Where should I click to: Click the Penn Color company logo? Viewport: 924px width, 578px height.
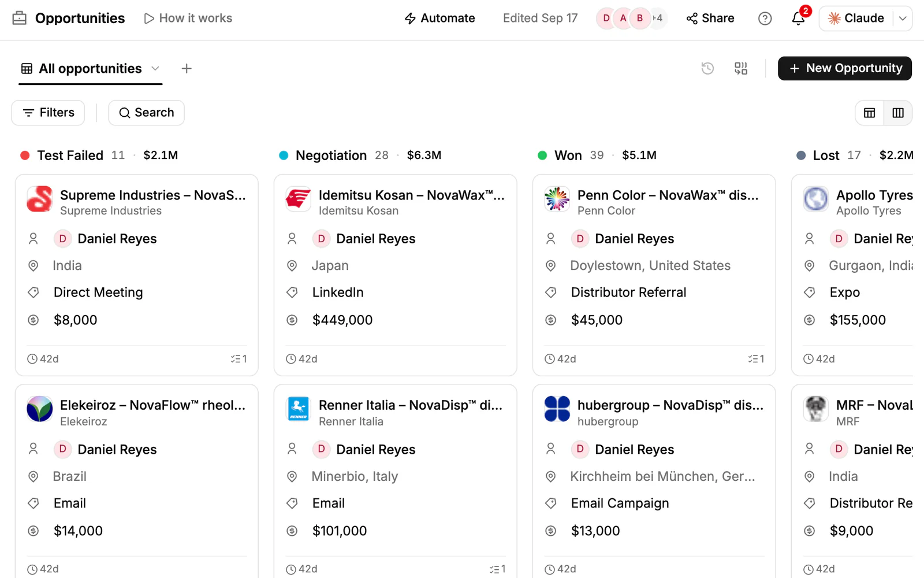[557, 199]
